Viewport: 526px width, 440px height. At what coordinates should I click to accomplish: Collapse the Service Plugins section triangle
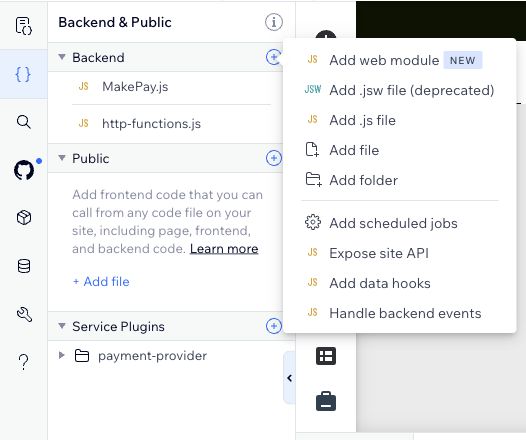(x=62, y=326)
